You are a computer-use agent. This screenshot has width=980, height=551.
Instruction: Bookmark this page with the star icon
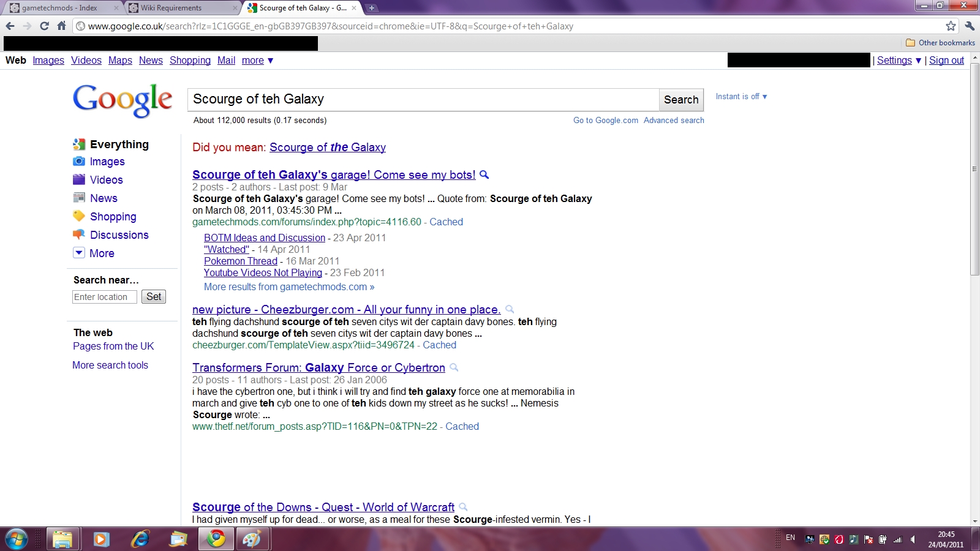coord(951,26)
